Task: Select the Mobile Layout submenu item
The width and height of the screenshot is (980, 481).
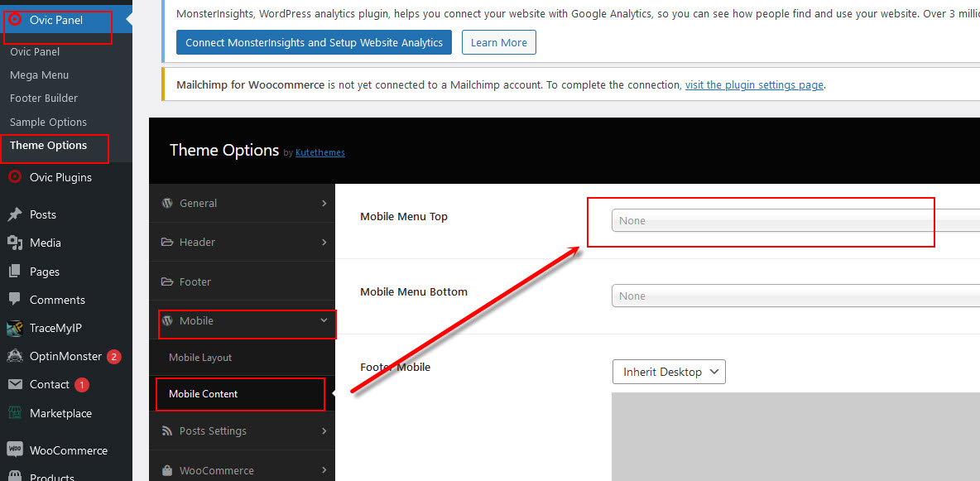Action: pos(200,357)
